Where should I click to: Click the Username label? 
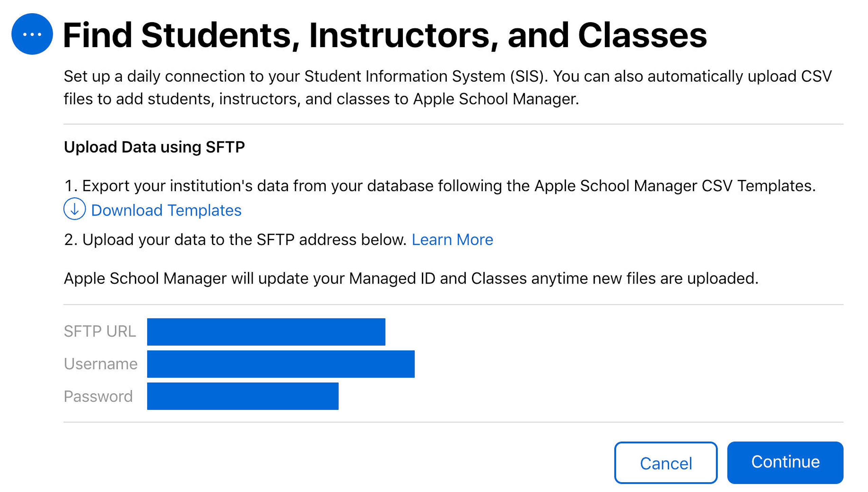pyautogui.click(x=101, y=364)
